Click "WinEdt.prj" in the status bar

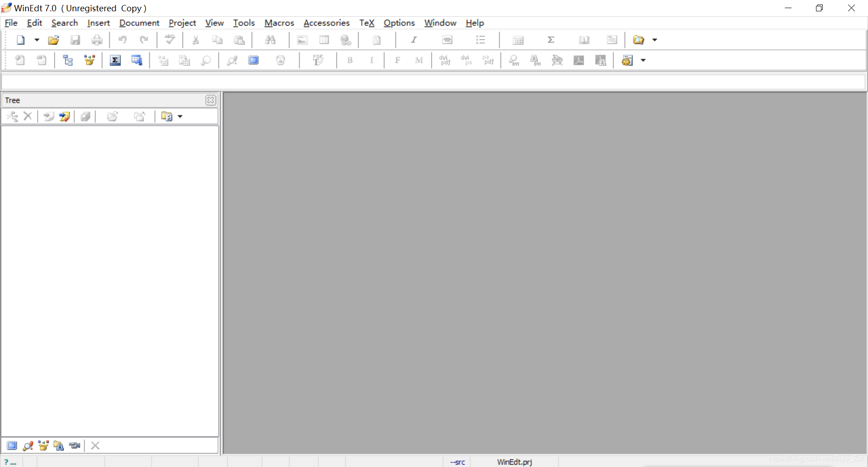coord(514,462)
